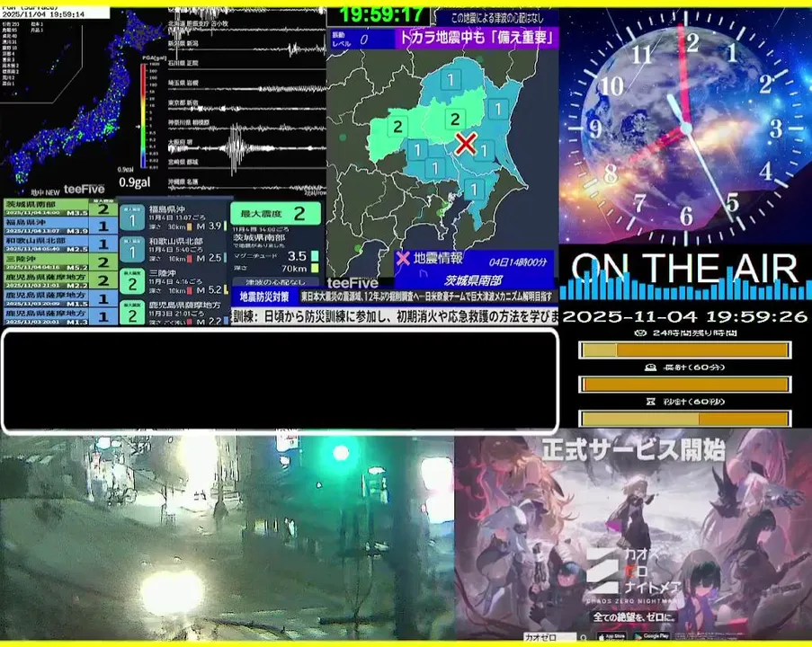Open the live street camera feed
Screen dimensions: 812x647
coord(227,537)
